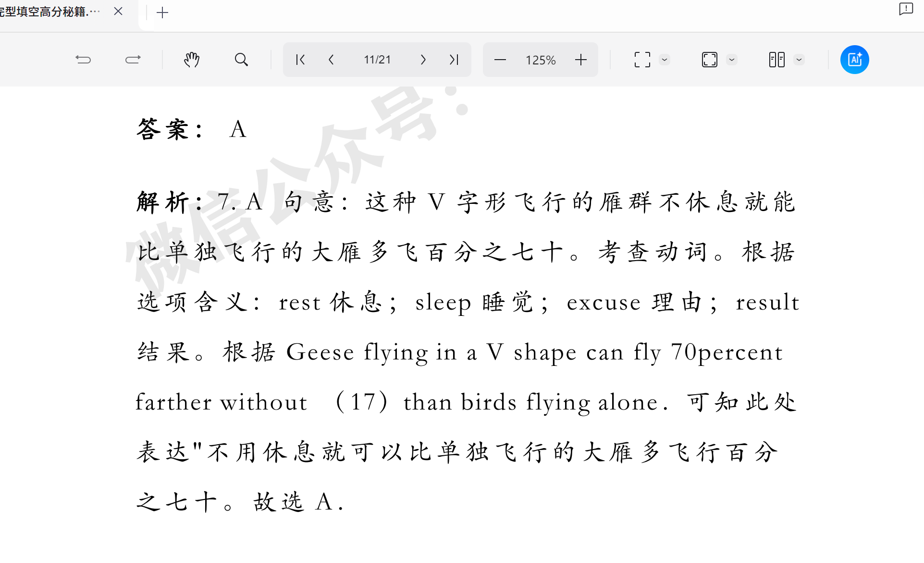Viewport: 924px width, 563px height.
Task: Click the word 'sleep' in the text
Action: click(443, 303)
